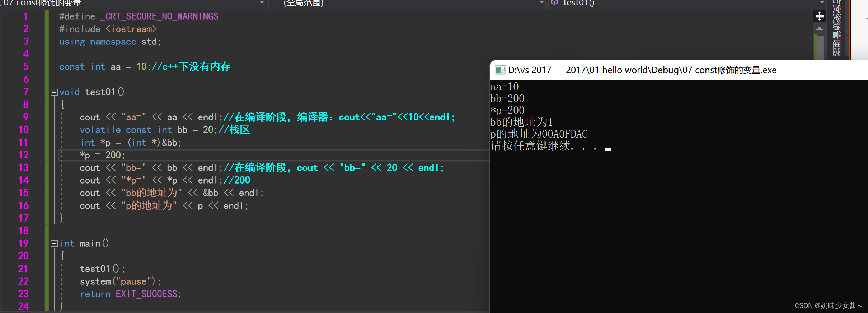Collapse the test01 function block
The height and width of the screenshot is (313, 868).
coord(54,92)
